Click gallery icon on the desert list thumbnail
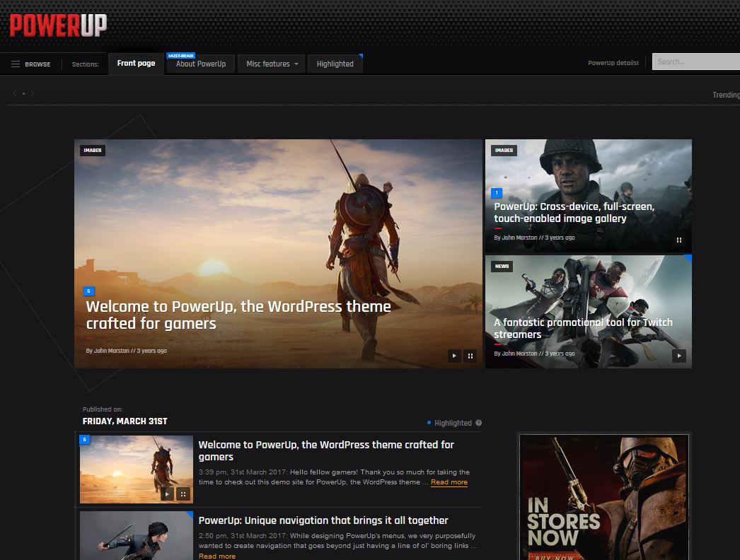The width and height of the screenshot is (740, 560). tap(183, 494)
